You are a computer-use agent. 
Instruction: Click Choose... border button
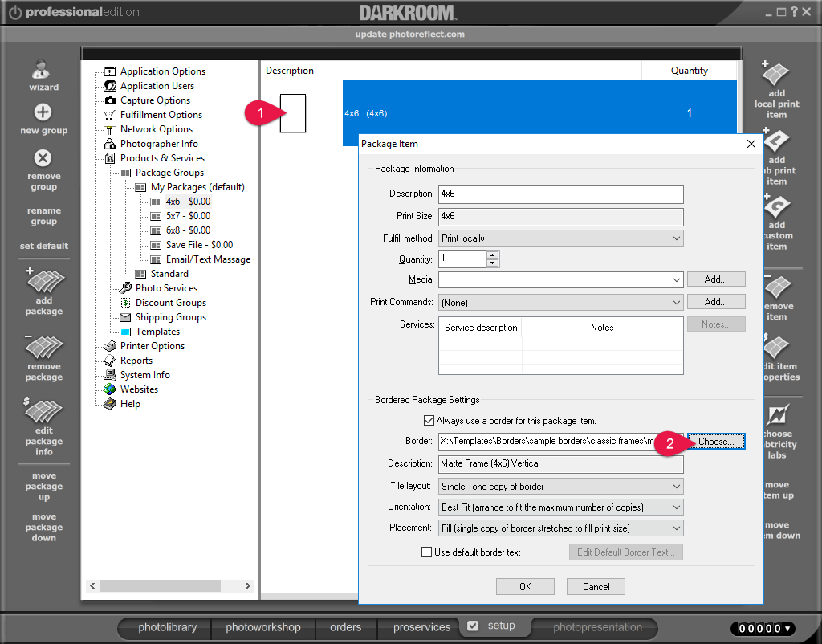coord(715,442)
